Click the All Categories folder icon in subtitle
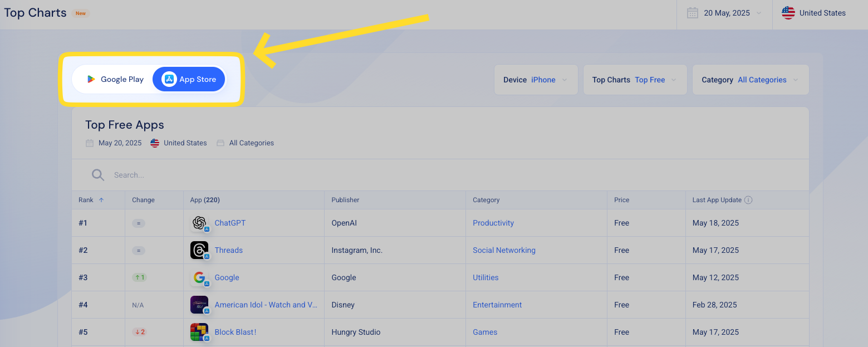 220,143
